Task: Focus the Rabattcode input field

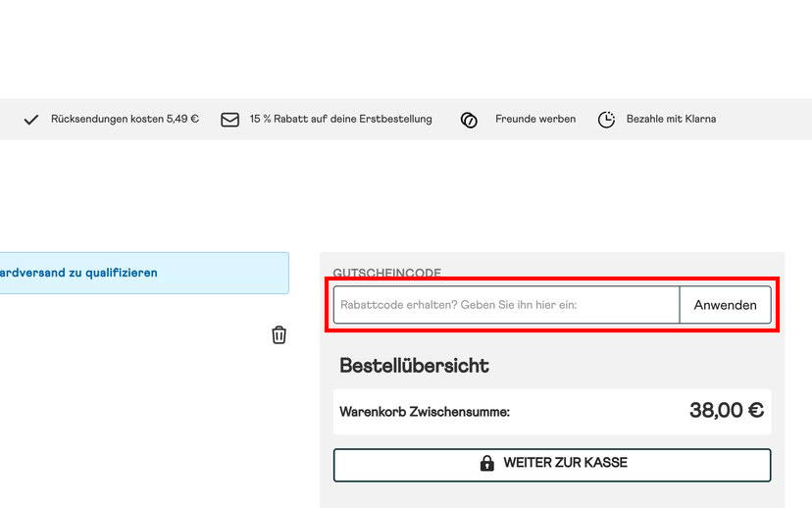Action: [x=506, y=305]
